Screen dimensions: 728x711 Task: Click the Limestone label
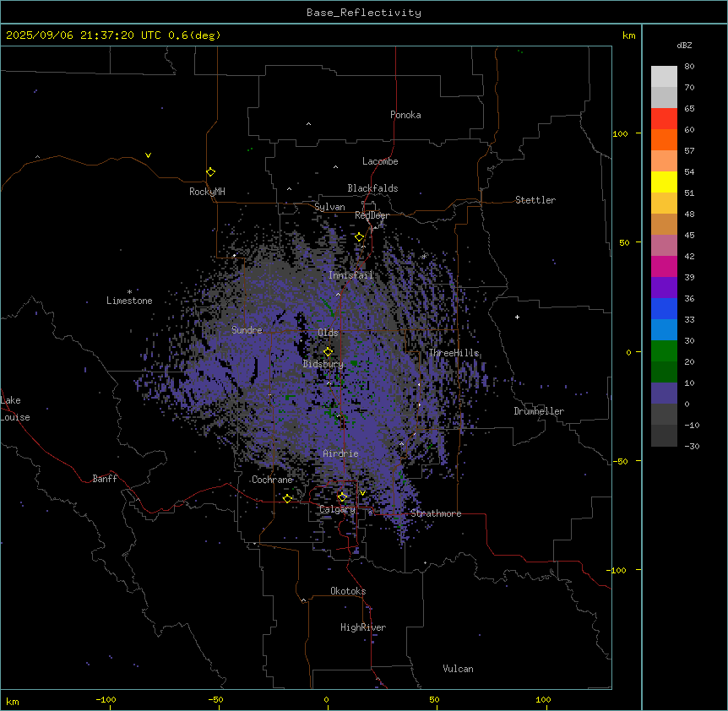(x=129, y=301)
